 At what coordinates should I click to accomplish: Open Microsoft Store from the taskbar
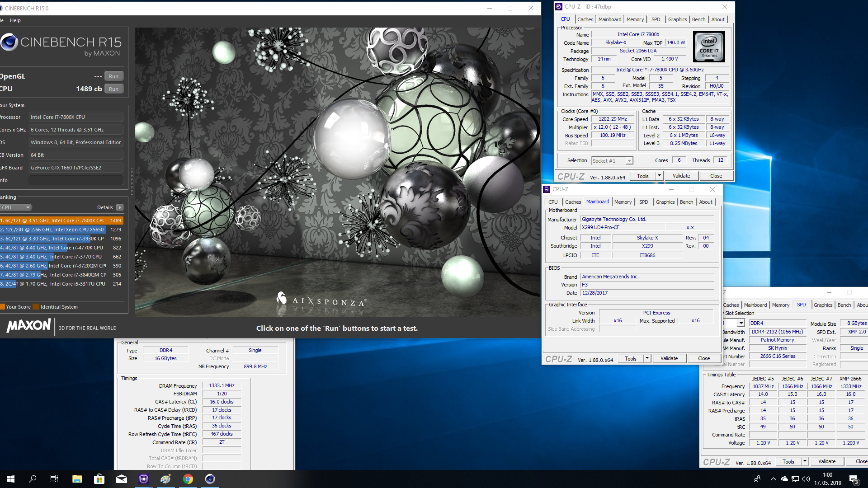click(x=99, y=479)
